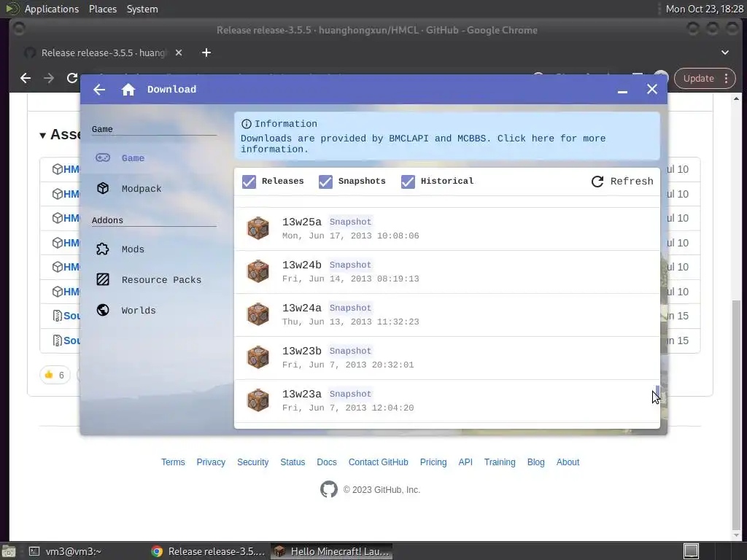Viewport: 747px width, 560px height.
Task: Click the Mods puzzle piece icon
Action: [103, 249]
